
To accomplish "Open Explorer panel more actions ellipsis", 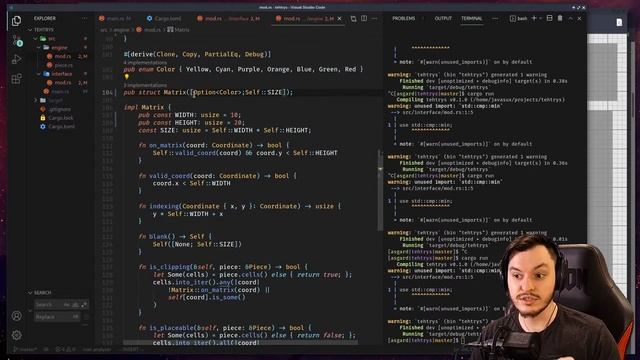I will point(84,18).
